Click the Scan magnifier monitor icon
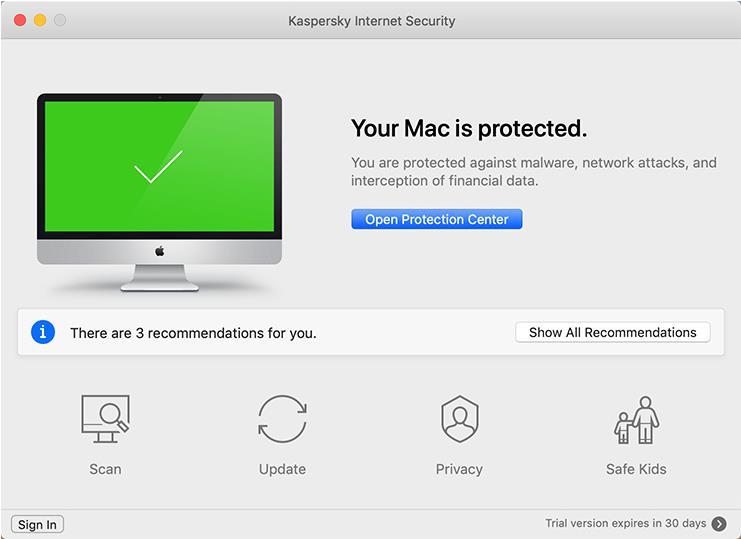 coord(105,420)
